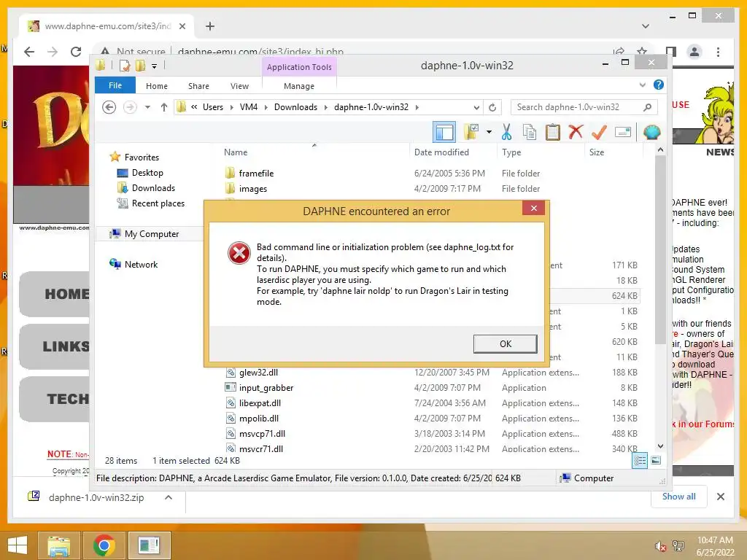Select My Computer in navigation pane
The width and height of the screenshot is (747, 560).
tap(152, 234)
